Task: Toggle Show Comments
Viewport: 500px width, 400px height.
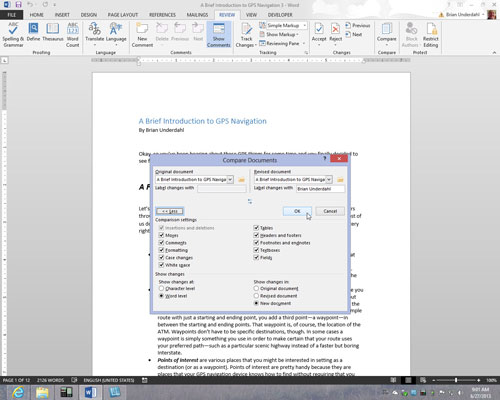Action: click(219, 35)
